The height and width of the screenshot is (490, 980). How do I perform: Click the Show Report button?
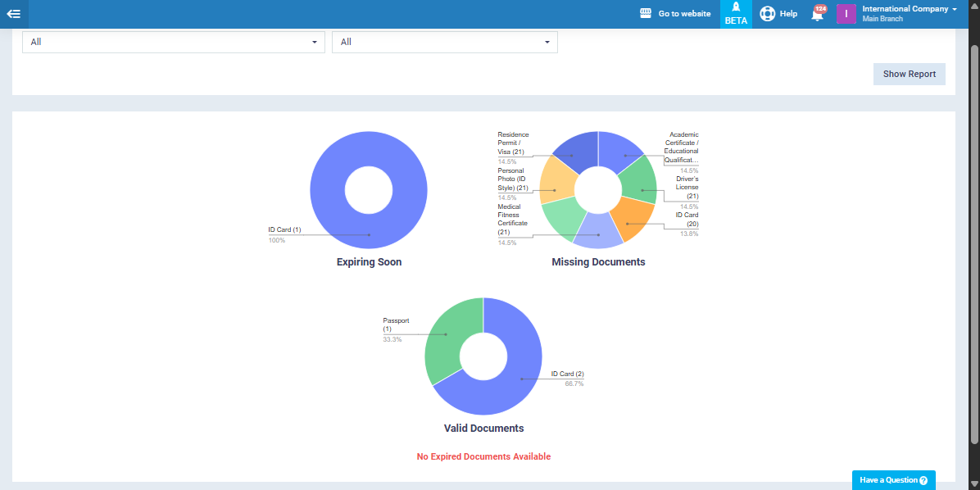[909, 74]
